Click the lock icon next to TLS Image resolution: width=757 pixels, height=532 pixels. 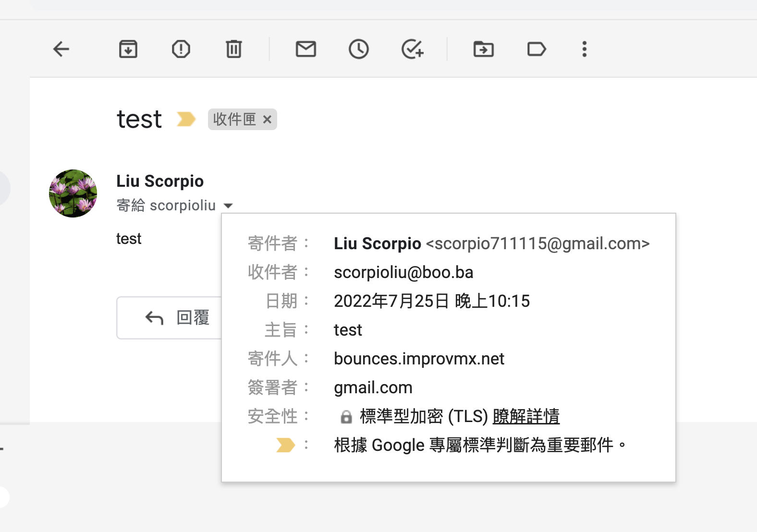(346, 417)
